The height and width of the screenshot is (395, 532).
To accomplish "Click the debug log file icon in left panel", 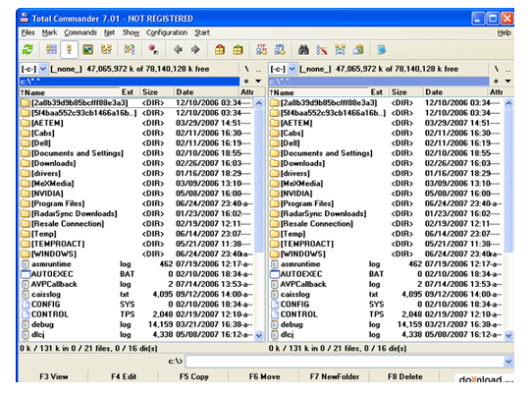I will pyautogui.click(x=26, y=324).
